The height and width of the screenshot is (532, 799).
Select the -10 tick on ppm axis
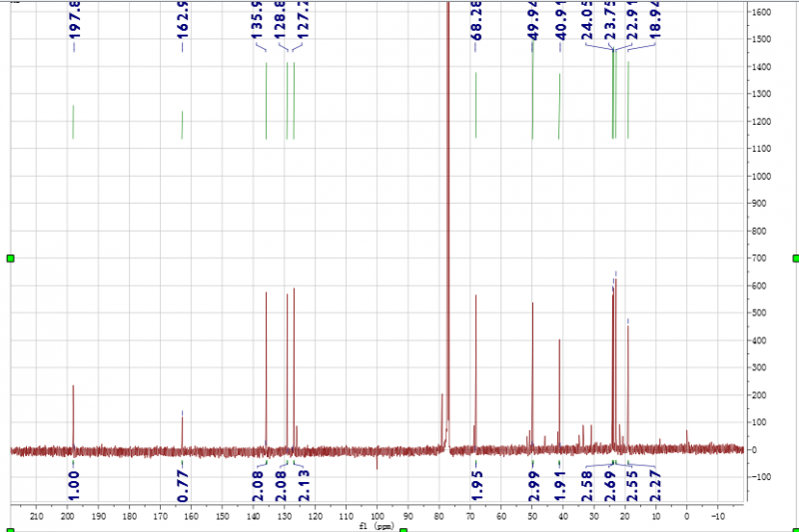click(717, 516)
